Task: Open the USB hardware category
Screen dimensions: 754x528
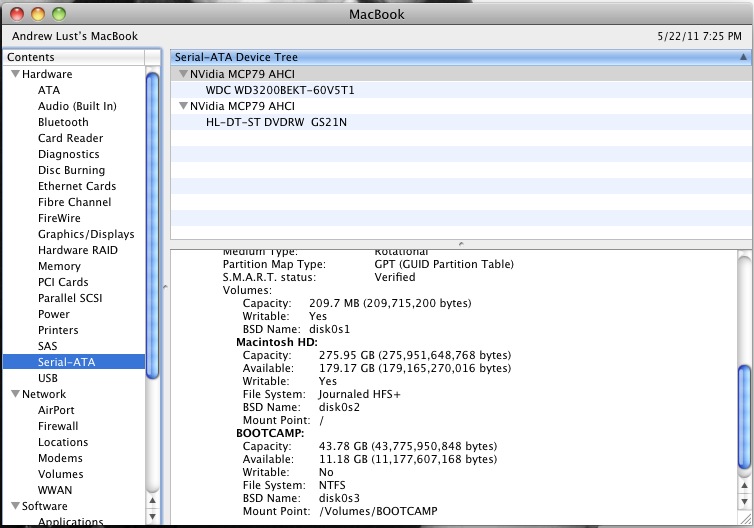Action: 48,378
